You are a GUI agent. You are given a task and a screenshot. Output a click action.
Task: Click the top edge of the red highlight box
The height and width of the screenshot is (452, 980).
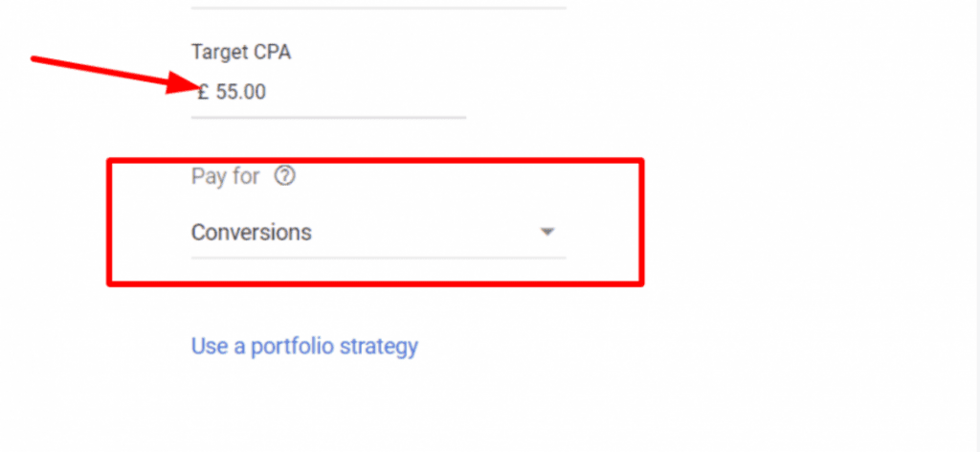tap(375, 161)
